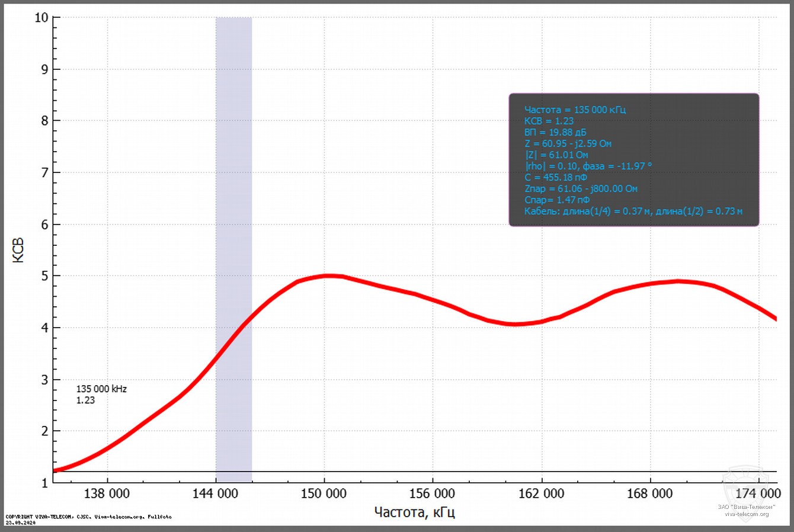
Task: Click the shaded frequency band near 144 000
Action: tap(233, 178)
